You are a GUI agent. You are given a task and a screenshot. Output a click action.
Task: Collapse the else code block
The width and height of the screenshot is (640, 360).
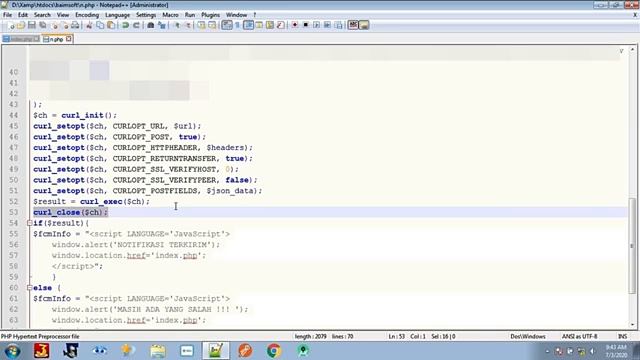[29, 288]
